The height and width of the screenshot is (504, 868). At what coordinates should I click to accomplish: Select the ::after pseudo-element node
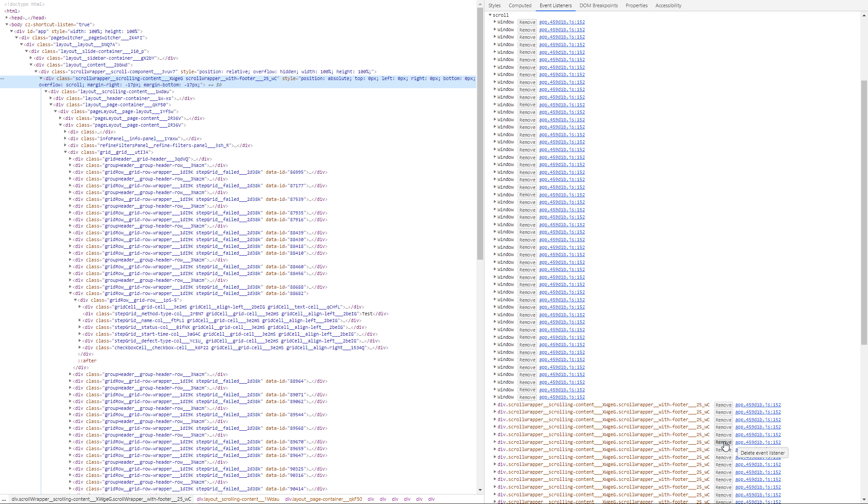click(x=87, y=361)
